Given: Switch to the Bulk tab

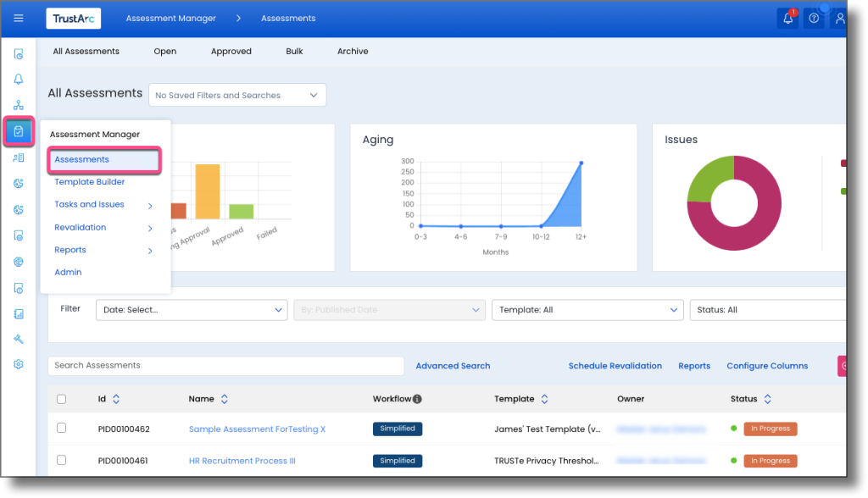Looking at the screenshot, I should point(294,52).
